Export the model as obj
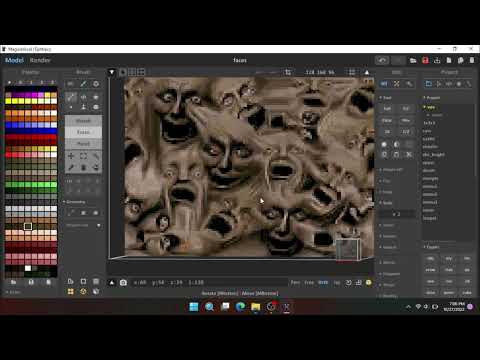The width and height of the screenshot is (480, 360). coord(431,259)
